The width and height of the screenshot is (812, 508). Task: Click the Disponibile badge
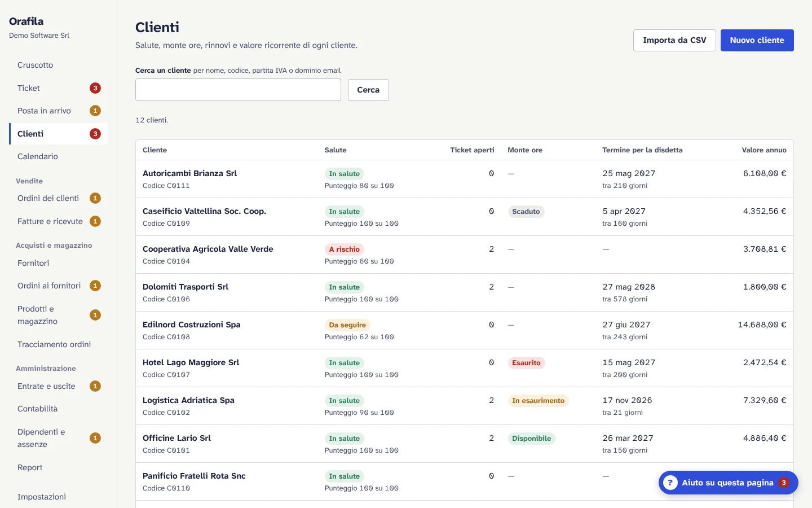[531, 439]
